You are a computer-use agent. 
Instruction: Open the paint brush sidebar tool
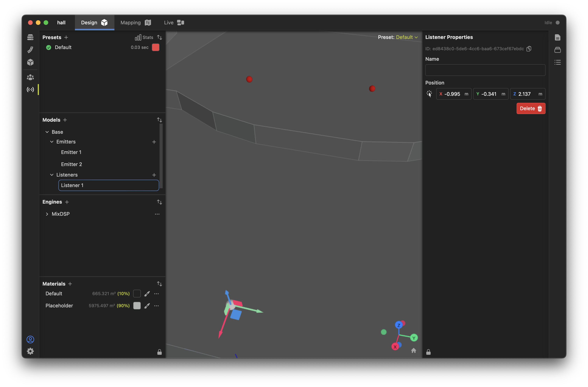point(30,50)
